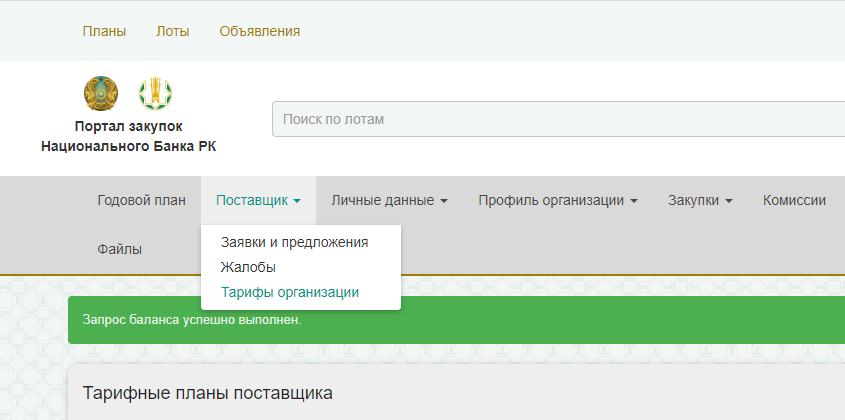The height and width of the screenshot is (420, 845).
Task: Choose Жалобы in the Поставщик menu
Action: click(x=248, y=267)
